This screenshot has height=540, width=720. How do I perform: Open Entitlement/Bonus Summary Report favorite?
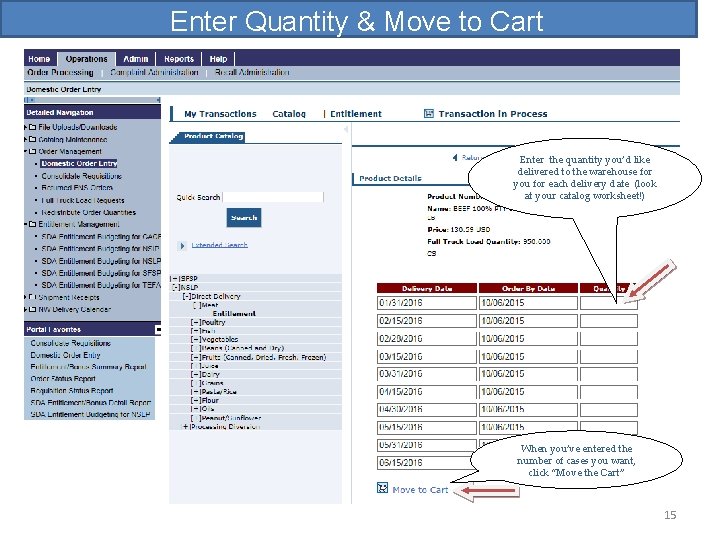click(x=89, y=367)
